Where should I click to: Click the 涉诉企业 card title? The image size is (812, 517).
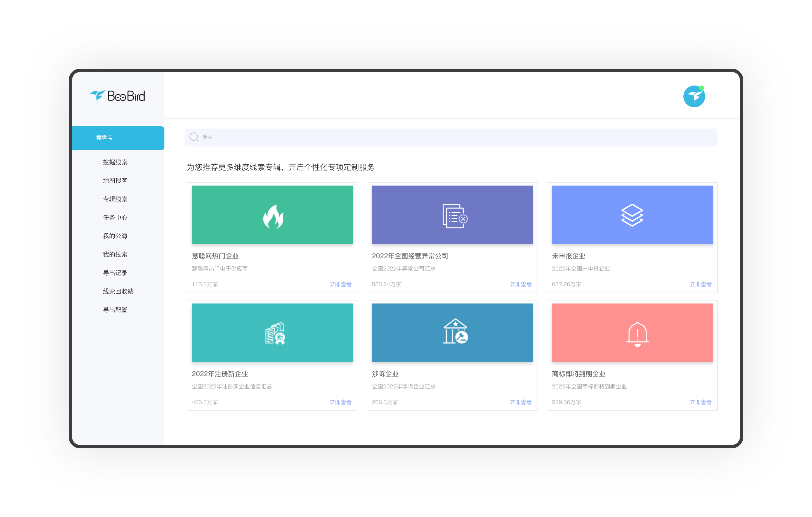point(385,374)
